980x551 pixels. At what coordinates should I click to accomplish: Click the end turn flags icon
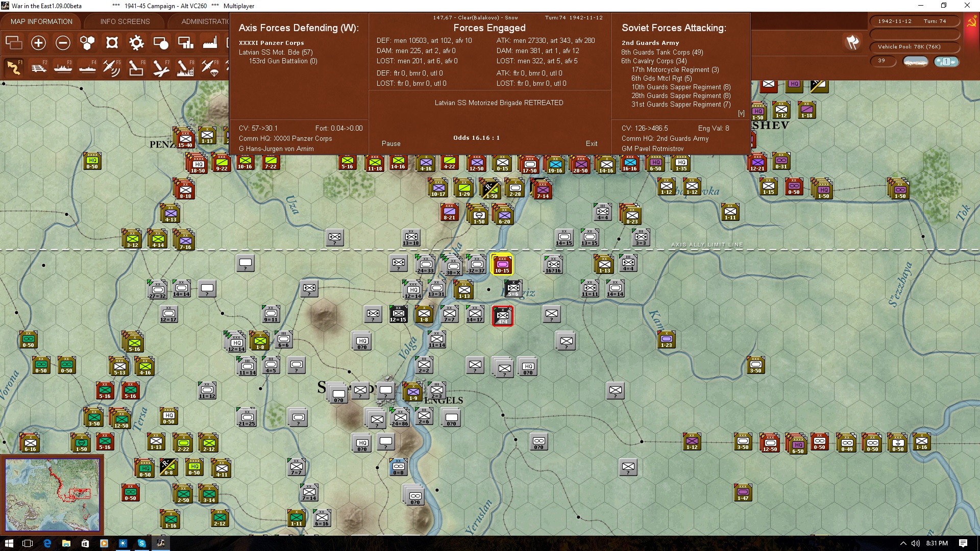pyautogui.click(x=852, y=42)
